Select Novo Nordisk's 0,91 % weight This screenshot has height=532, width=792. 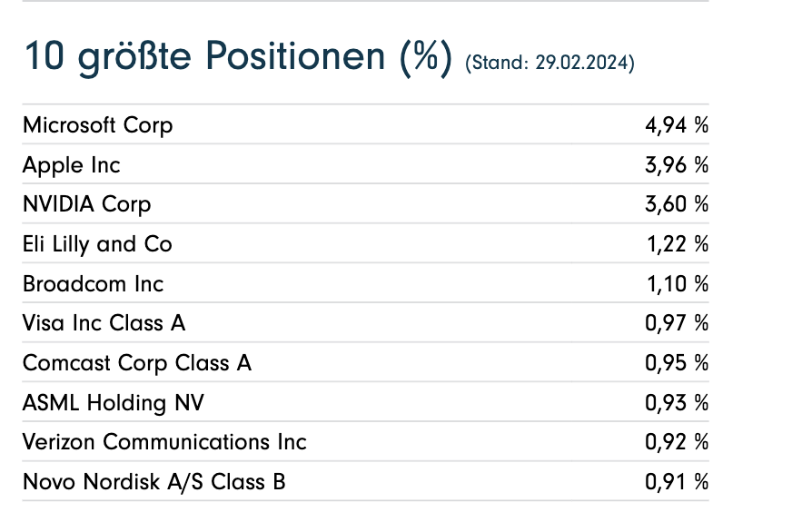[676, 482]
